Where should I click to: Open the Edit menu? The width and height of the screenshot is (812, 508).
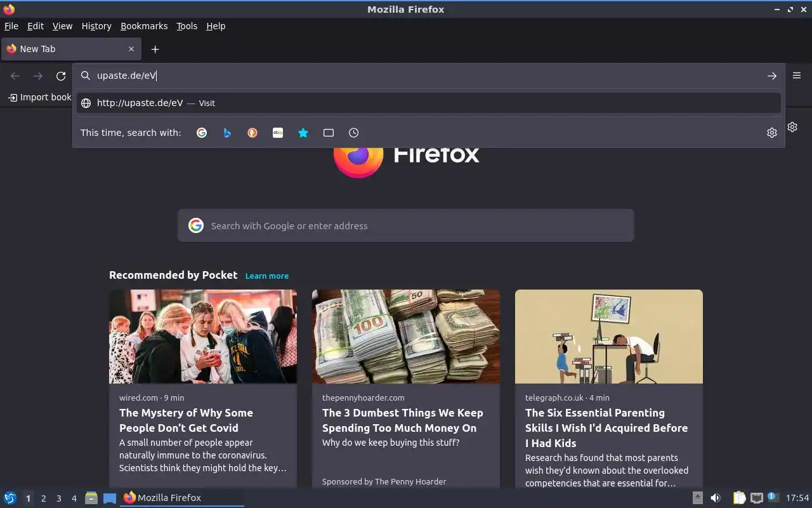(x=36, y=26)
